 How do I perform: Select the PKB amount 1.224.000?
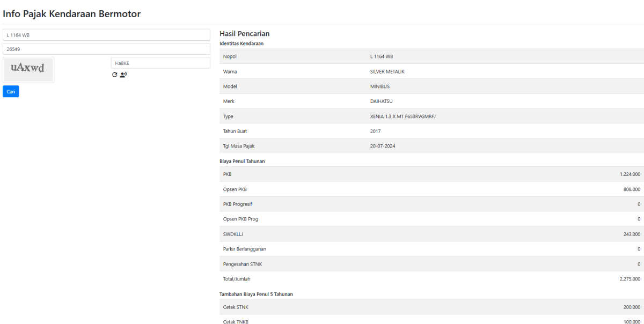tap(630, 174)
